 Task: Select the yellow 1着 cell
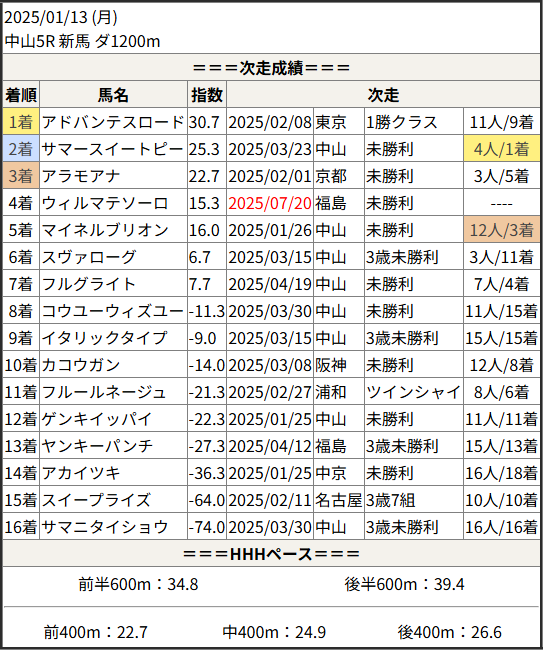click(x=21, y=121)
